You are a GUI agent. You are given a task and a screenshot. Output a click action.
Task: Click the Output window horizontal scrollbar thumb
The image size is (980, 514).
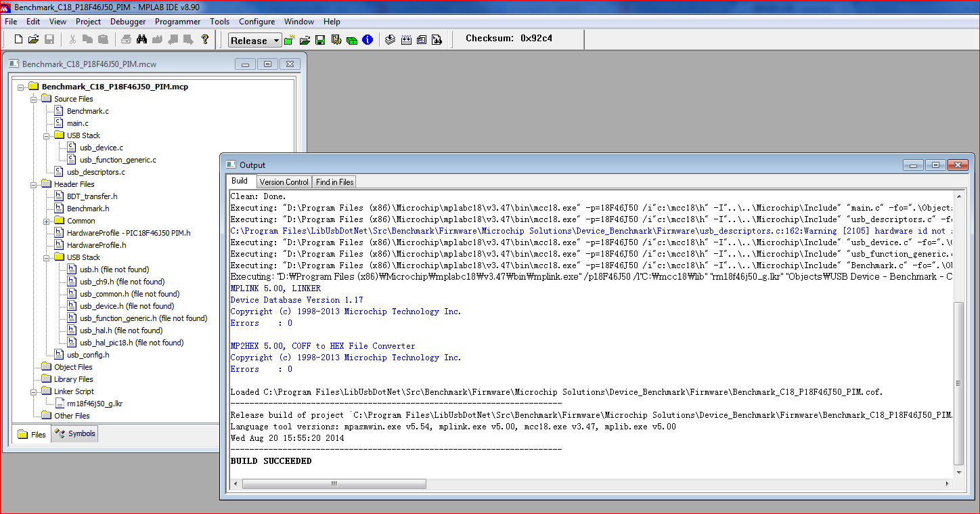click(x=334, y=484)
